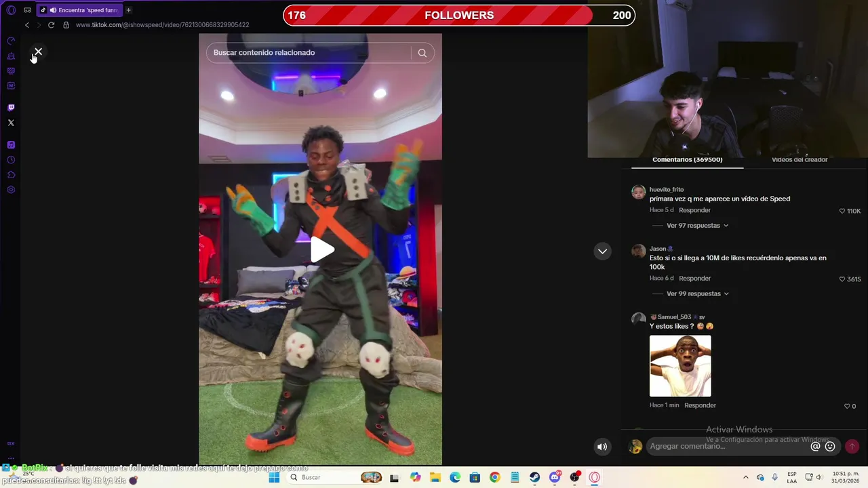Open the music Player in sidebar
This screenshot has height=488, width=868.
tap(11, 144)
